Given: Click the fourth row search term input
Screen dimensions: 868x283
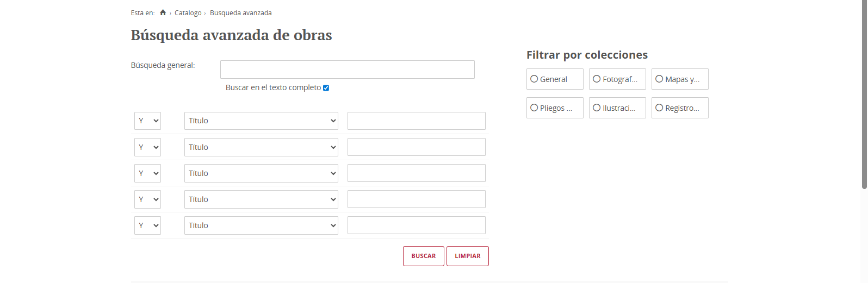Looking at the screenshot, I should point(417,199).
